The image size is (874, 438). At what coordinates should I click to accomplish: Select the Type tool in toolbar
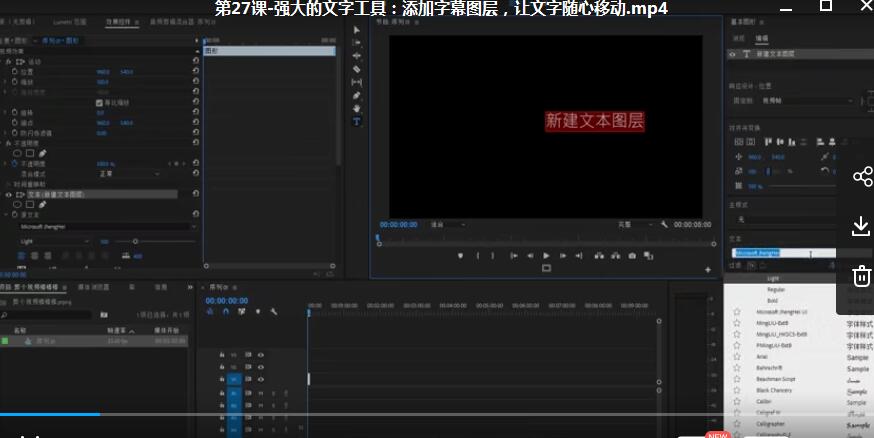coord(356,121)
